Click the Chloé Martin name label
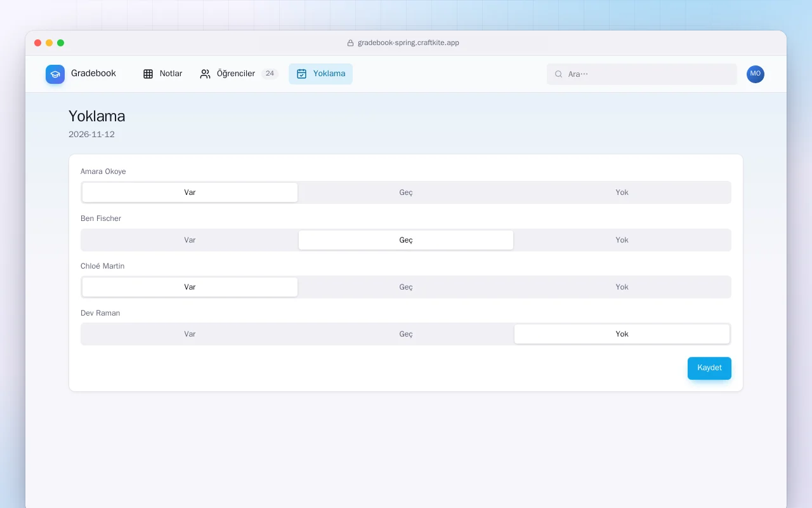This screenshot has width=812, height=508. pyautogui.click(x=103, y=266)
